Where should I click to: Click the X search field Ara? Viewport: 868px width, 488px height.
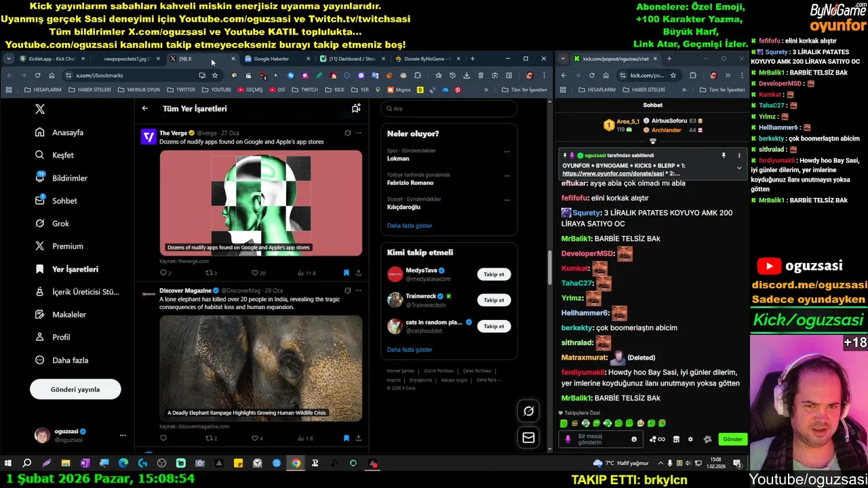point(449,108)
